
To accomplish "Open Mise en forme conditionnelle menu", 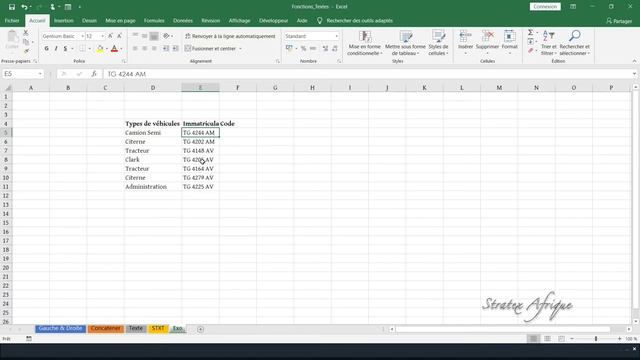I will [x=364, y=43].
